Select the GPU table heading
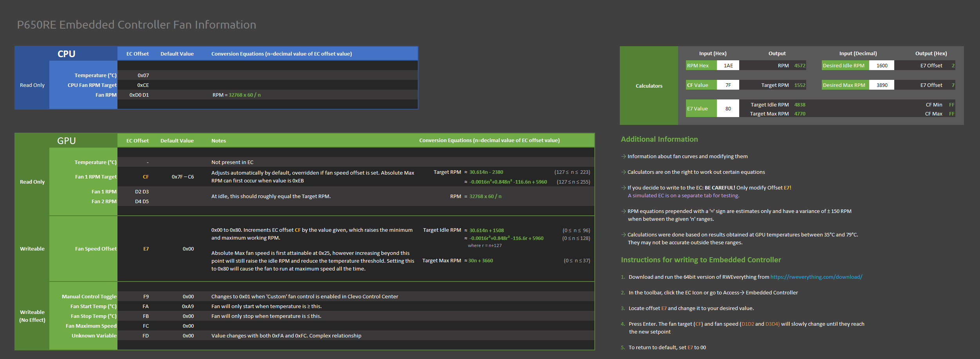 [x=66, y=141]
